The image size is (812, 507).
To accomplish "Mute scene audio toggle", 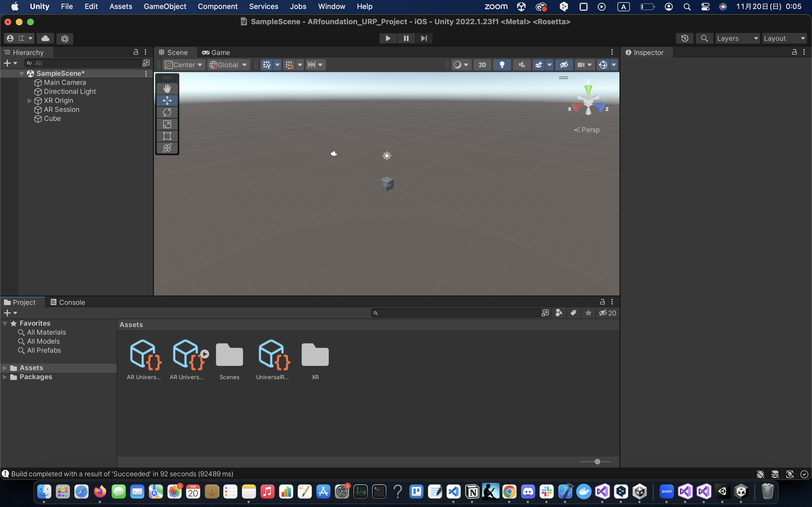I will (x=521, y=65).
